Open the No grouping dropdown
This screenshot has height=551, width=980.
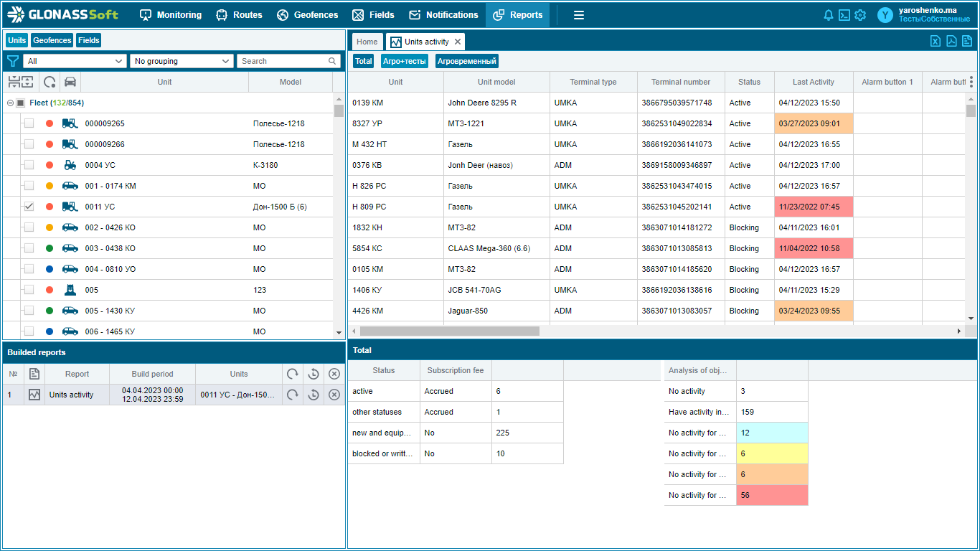[x=182, y=61]
